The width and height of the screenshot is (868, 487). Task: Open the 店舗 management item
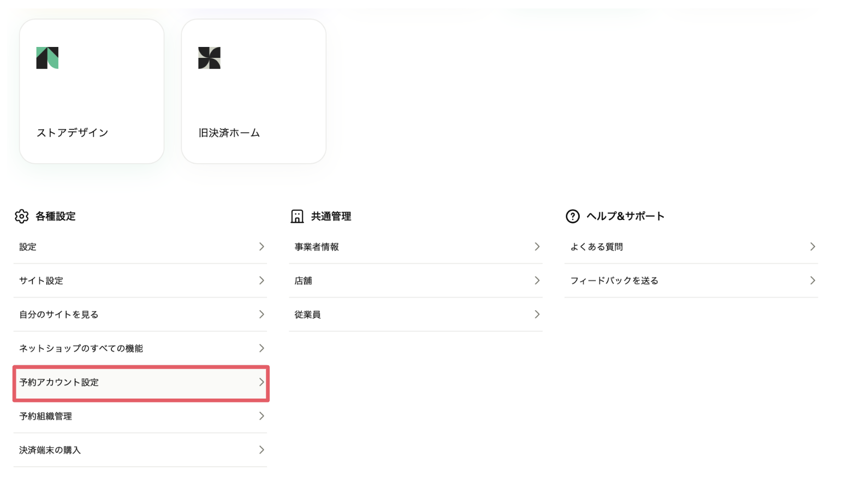(x=304, y=281)
